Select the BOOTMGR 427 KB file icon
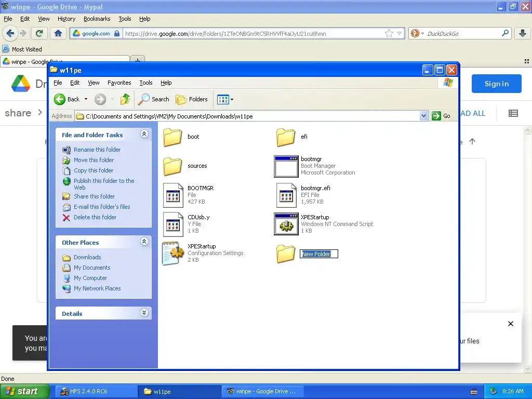The image size is (532, 399). (x=172, y=195)
